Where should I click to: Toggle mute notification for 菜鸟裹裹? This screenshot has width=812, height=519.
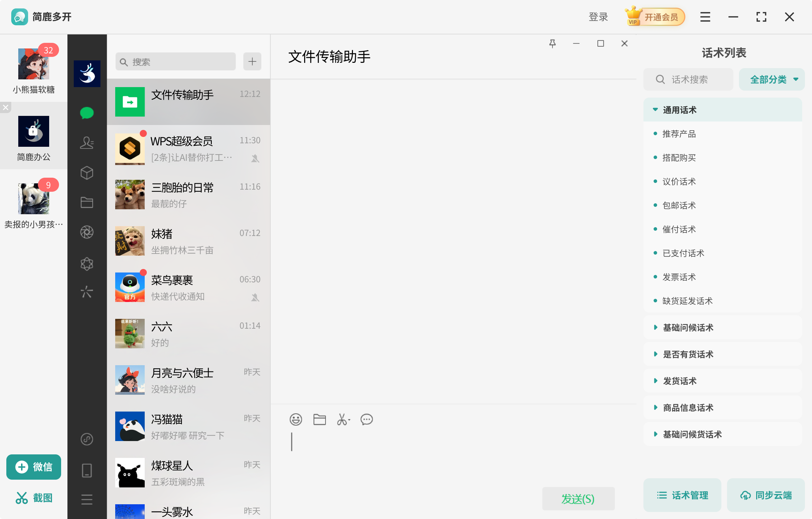coord(255,297)
